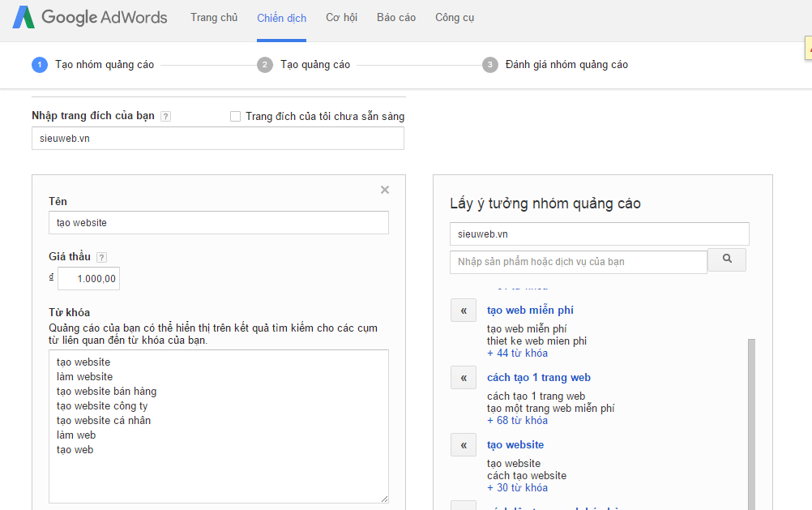Click 'tạo một trang web miễn phí' text
812x510 pixels.
coord(550,409)
